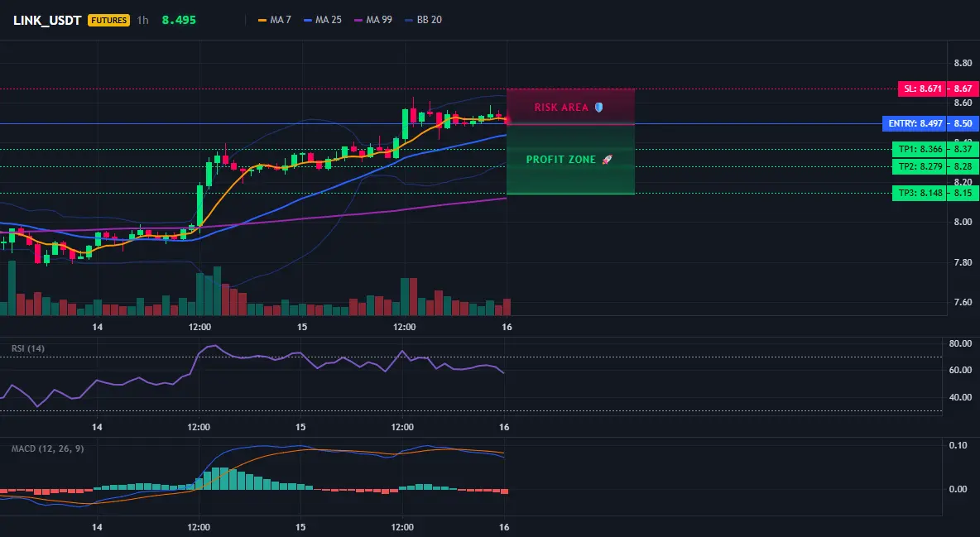
Task: Click the 80.00 RSI axis label
Action: pos(961,343)
